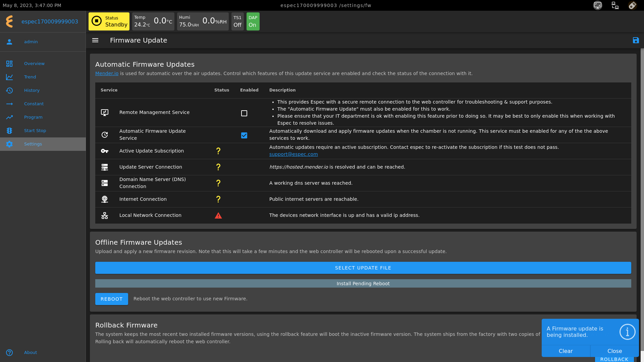This screenshot has height=362, width=644.
Task: Click Local Network Connection warning triangle
Action: click(x=218, y=216)
